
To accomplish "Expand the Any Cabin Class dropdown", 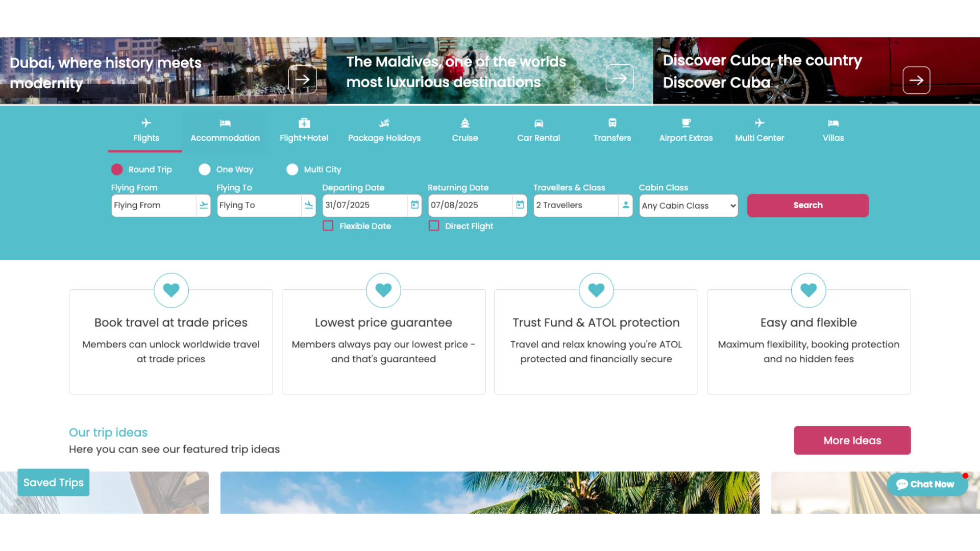I will coord(688,206).
